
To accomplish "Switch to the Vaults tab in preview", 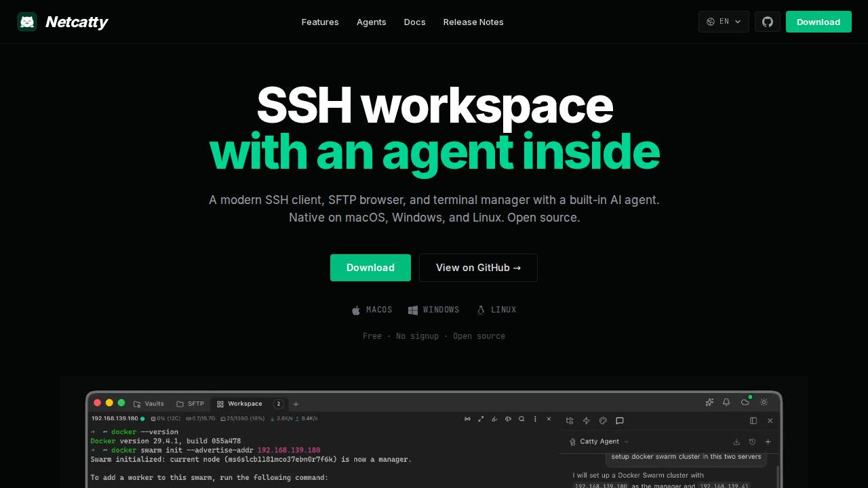I will pos(149,403).
